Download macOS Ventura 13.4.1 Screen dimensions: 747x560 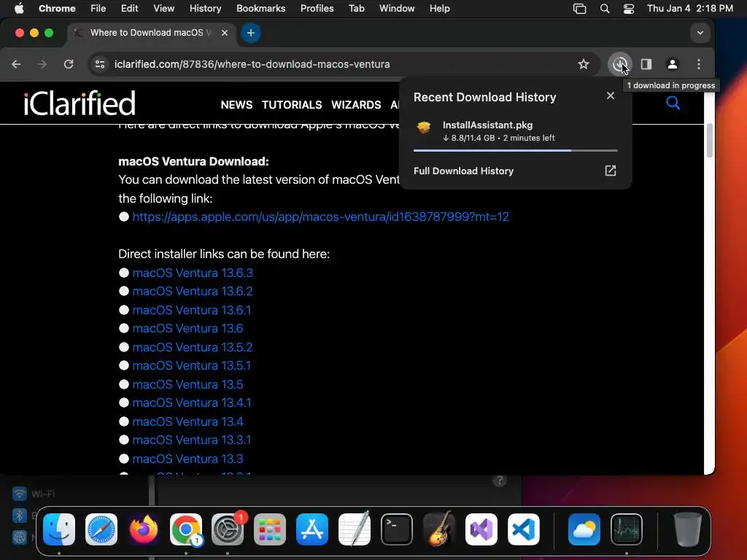tap(192, 402)
